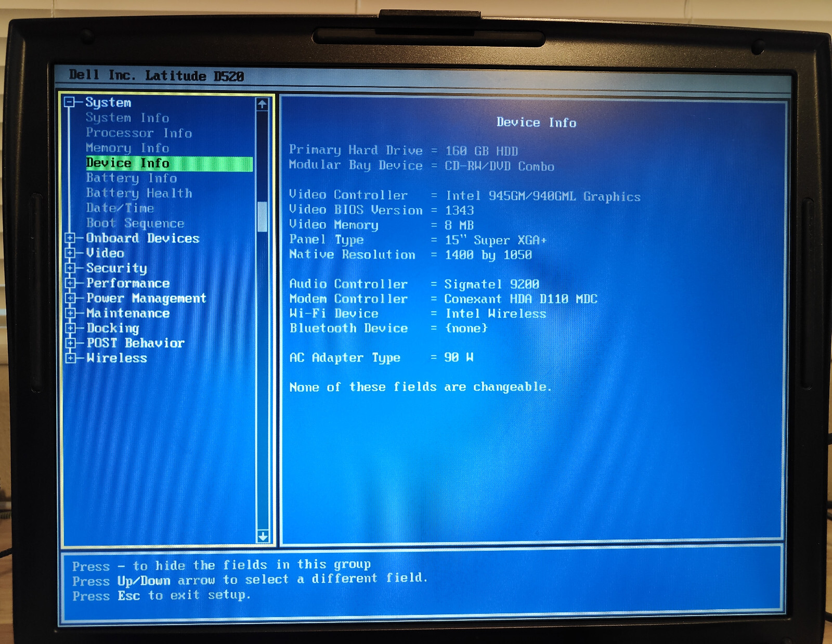Screen dimensions: 832x644
Task: Click the 'Modem Controller' label
Action: (x=348, y=299)
